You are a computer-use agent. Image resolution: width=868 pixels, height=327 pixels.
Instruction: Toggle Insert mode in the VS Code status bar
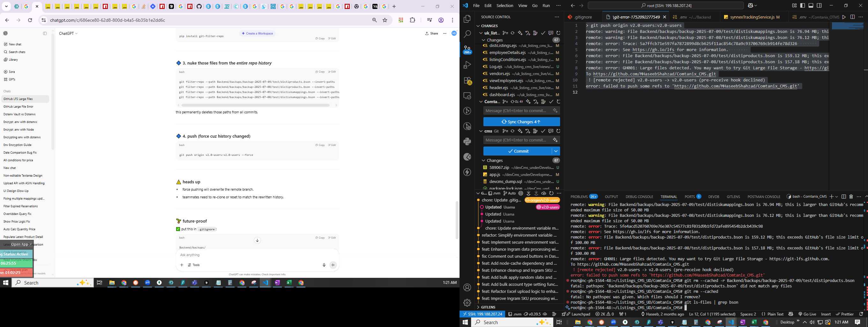(x=826, y=314)
